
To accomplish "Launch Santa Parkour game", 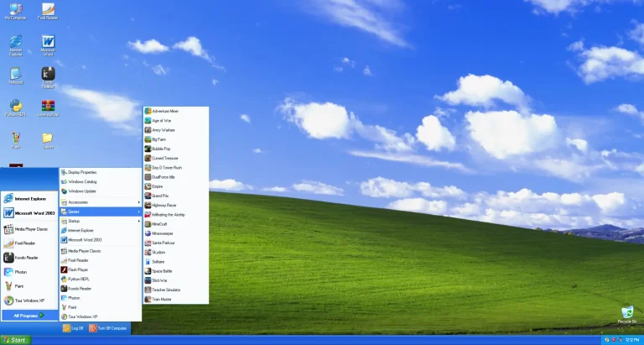I will [176, 243].
